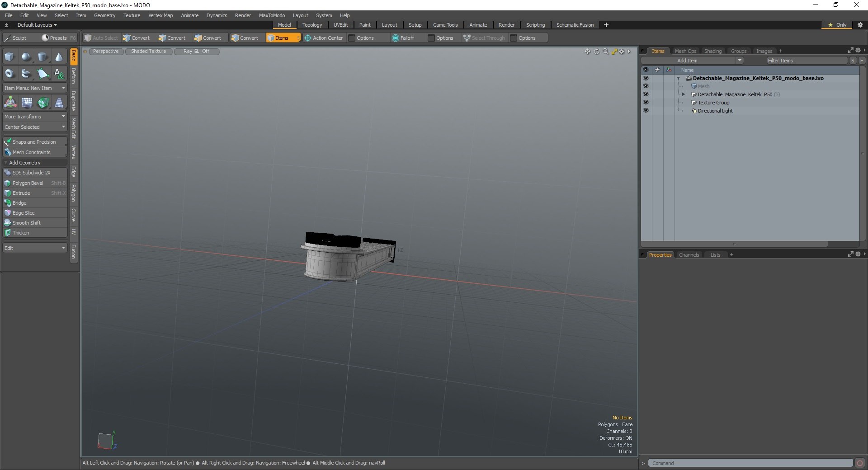The image size is (868, 470).
Task: Toggle visibility of Texture Group
Action: 646,103
